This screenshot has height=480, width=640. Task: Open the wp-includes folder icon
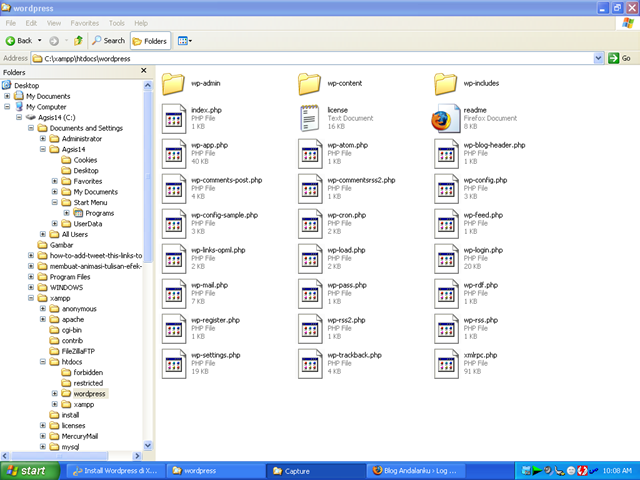tap(446, 84)
